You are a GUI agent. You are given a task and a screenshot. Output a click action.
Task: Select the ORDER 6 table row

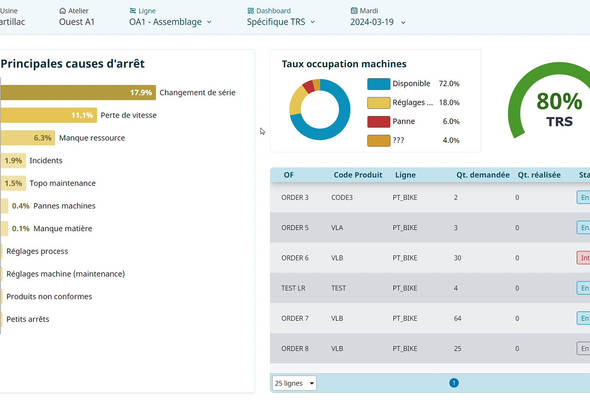coord(430,258)
